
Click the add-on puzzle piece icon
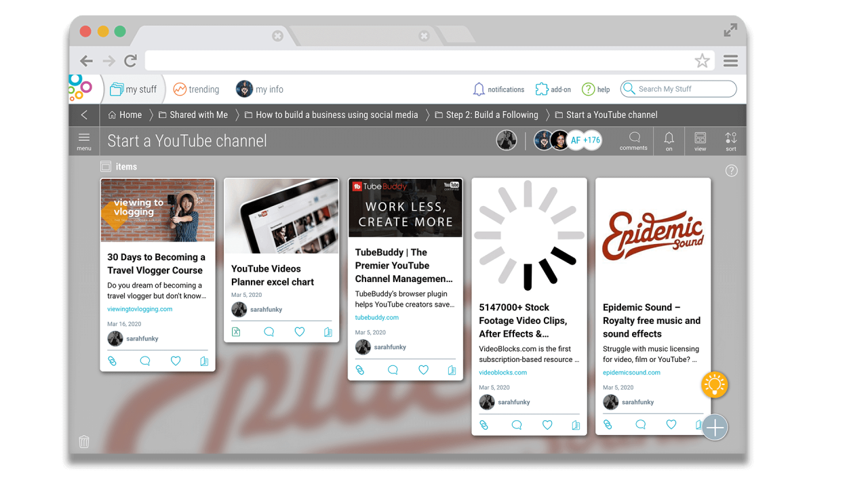[541, 89]
